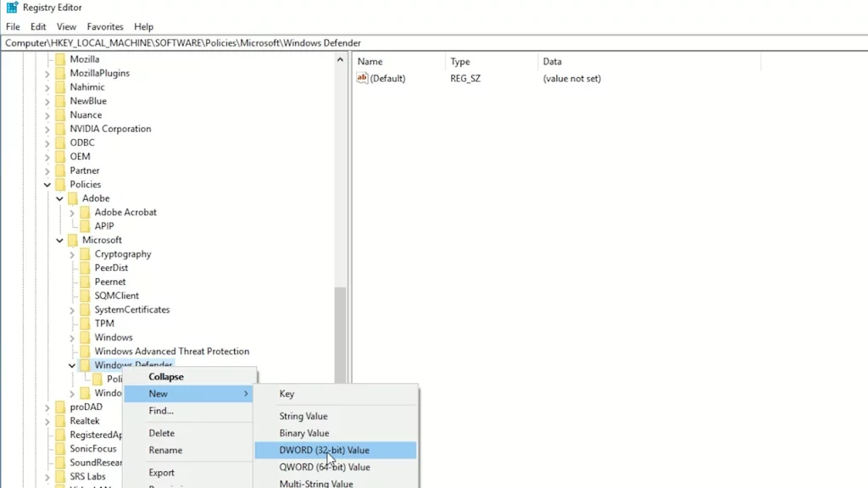The width and height of the screenshot is (868, 488).
Task: Click the folder icon beside proDAD key
Action: point(62,406)
